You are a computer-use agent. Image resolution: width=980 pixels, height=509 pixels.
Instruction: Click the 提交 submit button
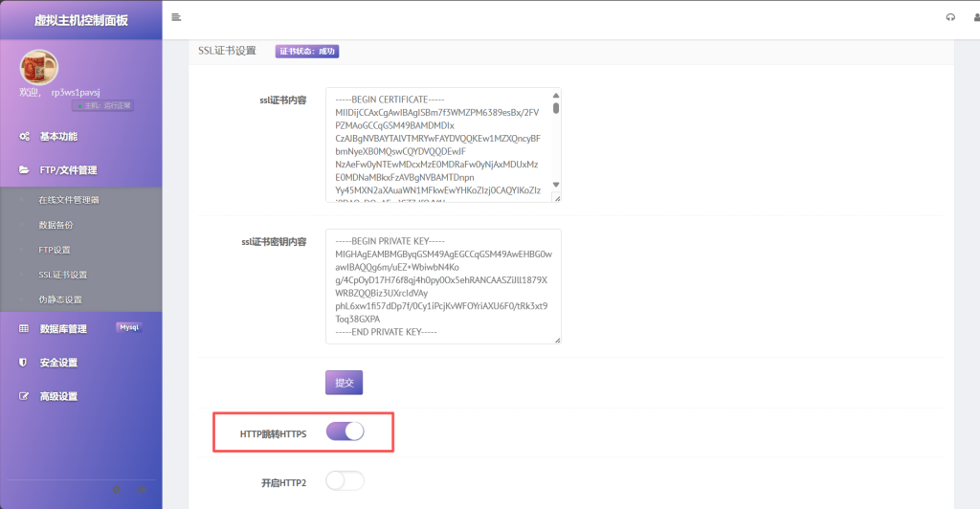point(344,383)
